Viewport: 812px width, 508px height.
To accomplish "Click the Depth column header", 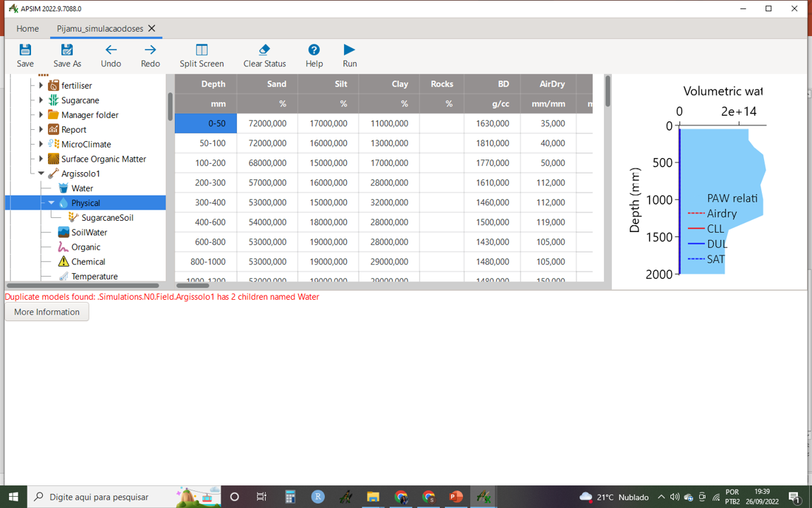I will point(206,84).
